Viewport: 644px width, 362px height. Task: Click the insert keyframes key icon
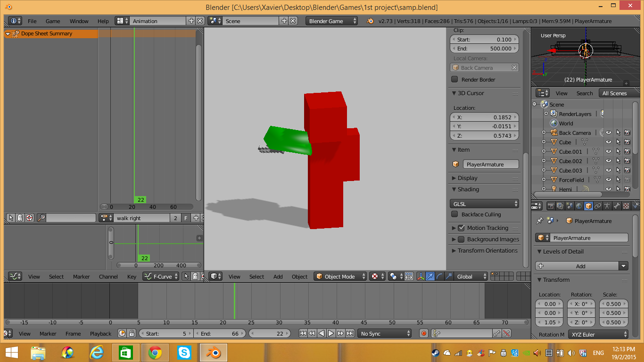pyautogui.click(x=496, y=333)
